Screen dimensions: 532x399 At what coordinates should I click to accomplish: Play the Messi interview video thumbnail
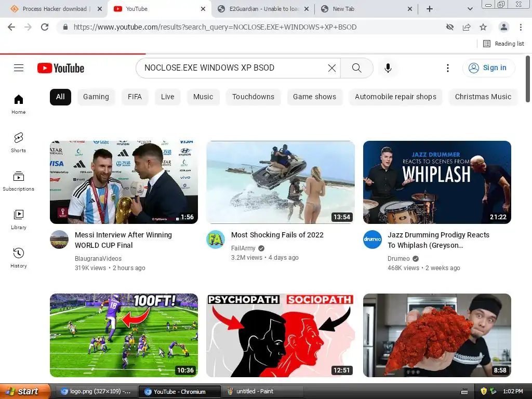pyautogui.click(x=124, y=182)
